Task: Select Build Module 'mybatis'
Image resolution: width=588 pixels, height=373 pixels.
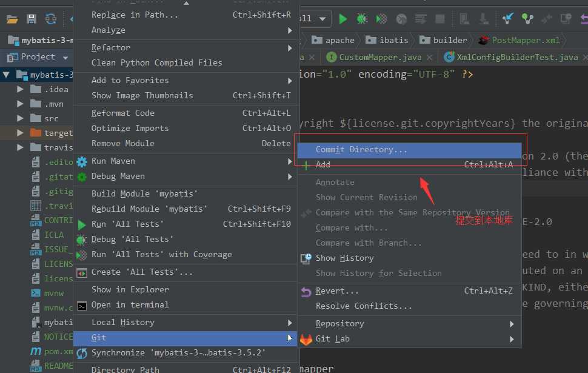Action: pyautogui.click(x=185, y=194)
